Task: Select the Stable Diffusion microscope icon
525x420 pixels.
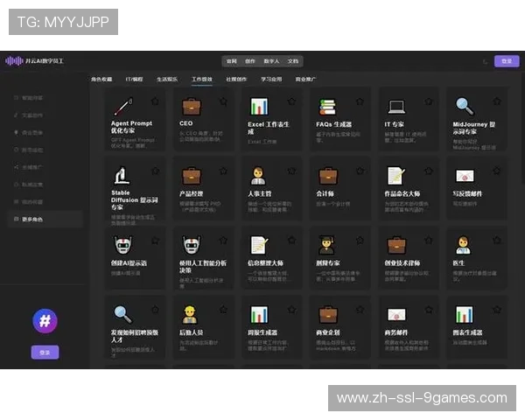Action: 122,175
